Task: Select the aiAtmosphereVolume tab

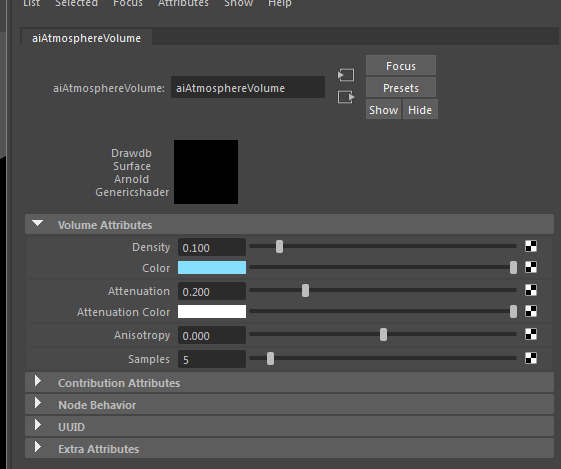Action: point(87,38)
